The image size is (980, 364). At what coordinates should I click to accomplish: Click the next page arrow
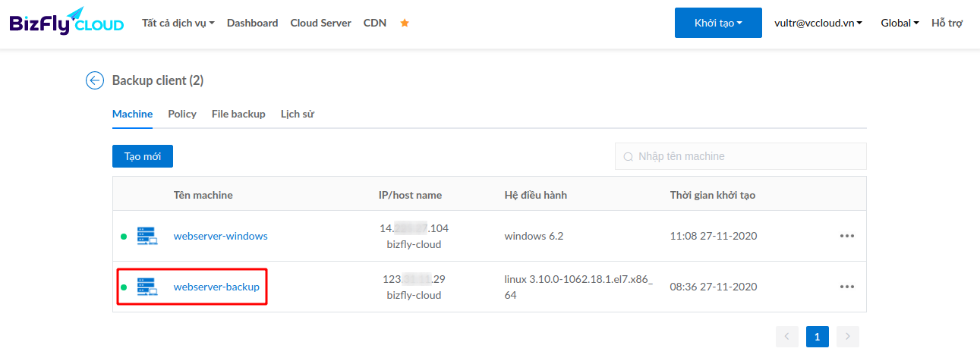click(848, 337)
